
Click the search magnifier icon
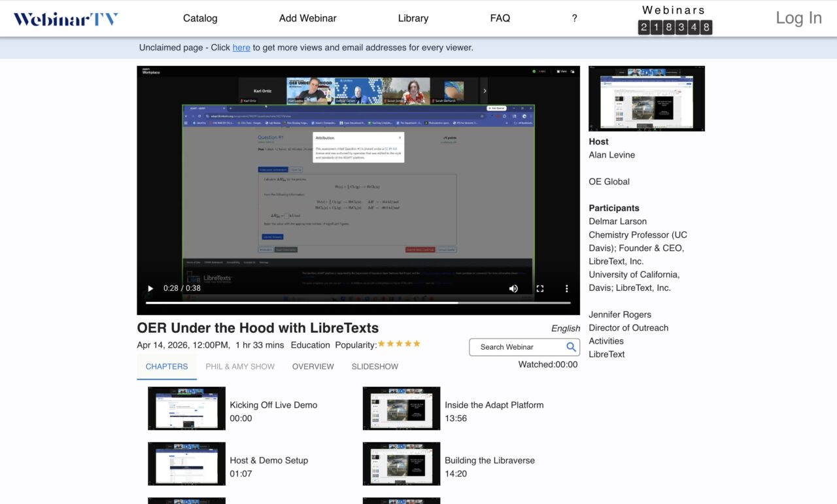click(x=571, y=347)
